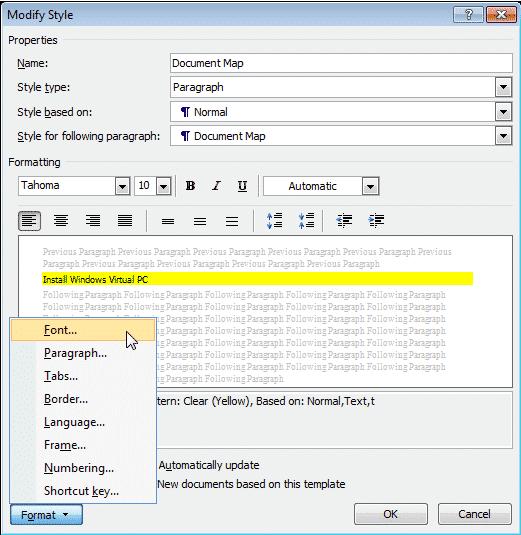Toggle Italic formatting button
The width and height of the screenshot is (521, 535).
pos(216,186)
